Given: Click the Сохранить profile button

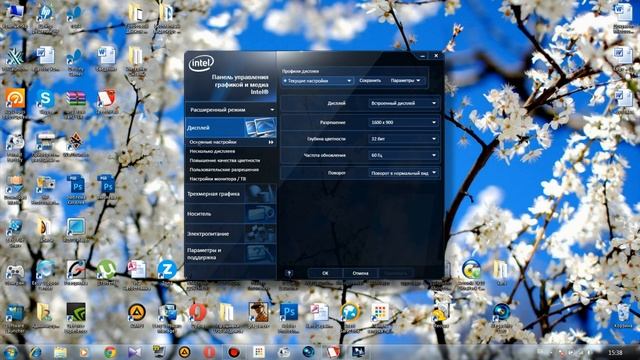Looking at the screenshot, I should coord(370,81).
